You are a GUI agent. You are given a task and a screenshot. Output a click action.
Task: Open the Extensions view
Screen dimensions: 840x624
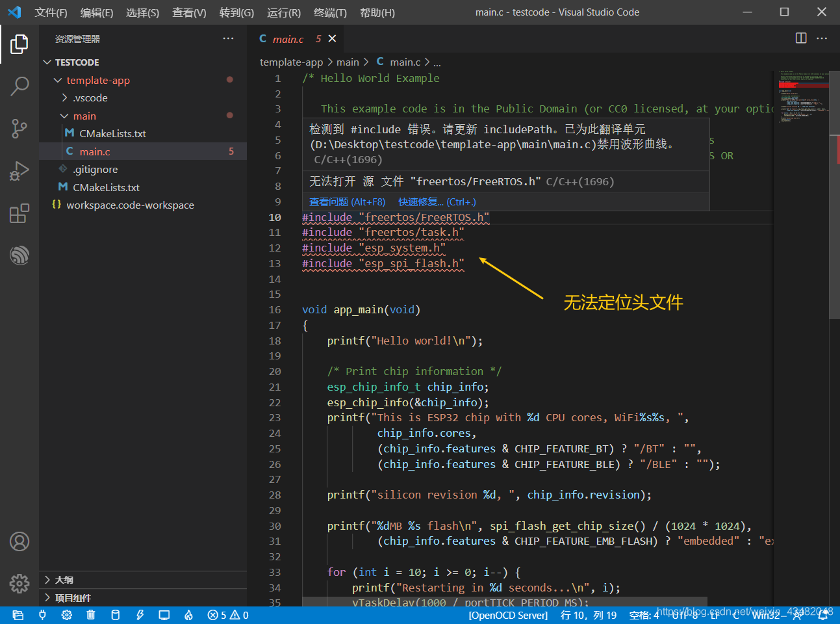19,213
